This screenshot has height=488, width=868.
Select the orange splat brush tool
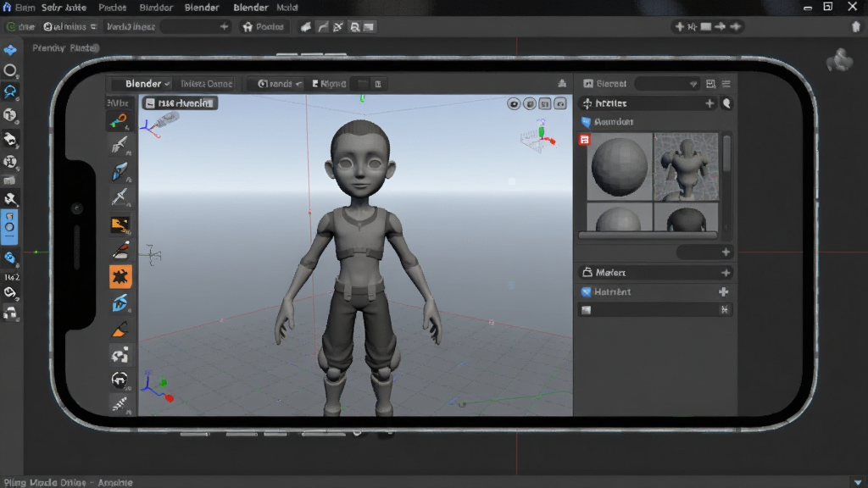[x=120, y=277]
